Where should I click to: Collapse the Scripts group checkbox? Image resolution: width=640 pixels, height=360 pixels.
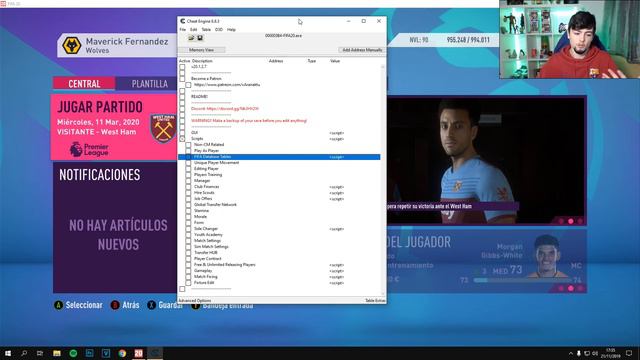click(182, 139)
